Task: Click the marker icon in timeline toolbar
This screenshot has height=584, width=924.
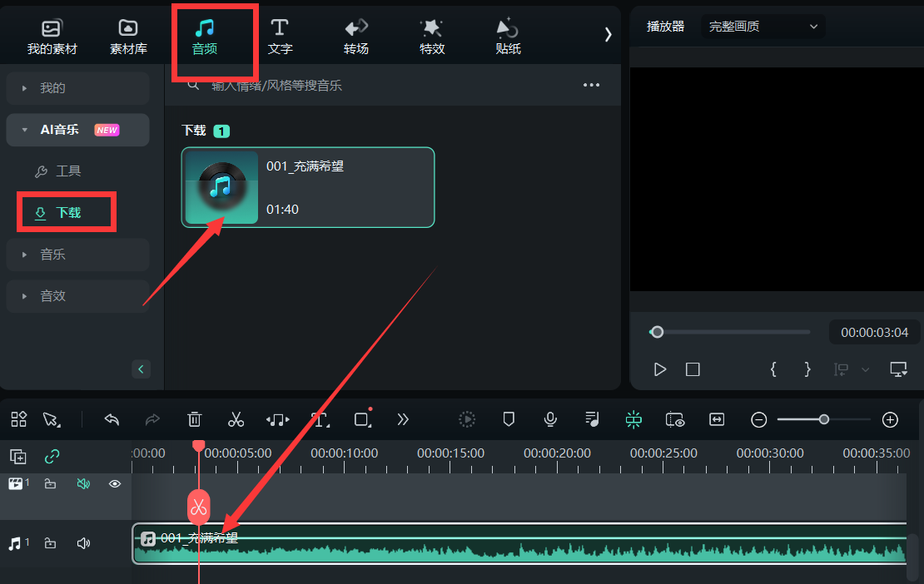Action: [509, 419]
